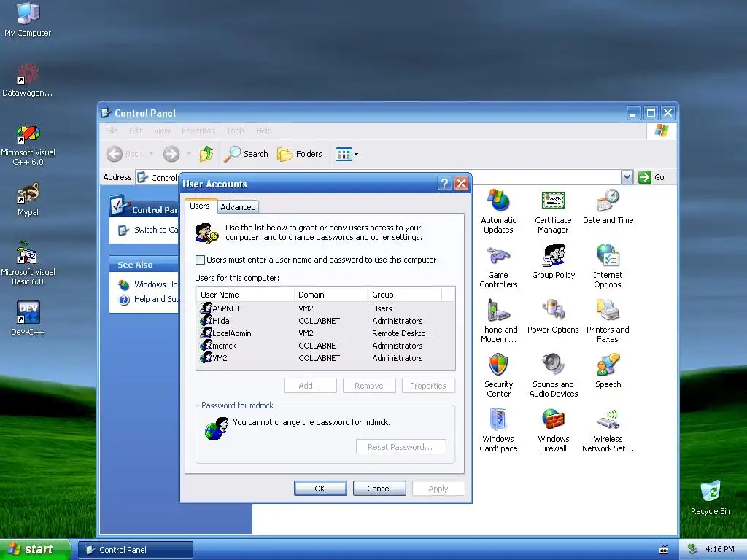
Task: Sort by Group column header
Action: pos(405,295)
